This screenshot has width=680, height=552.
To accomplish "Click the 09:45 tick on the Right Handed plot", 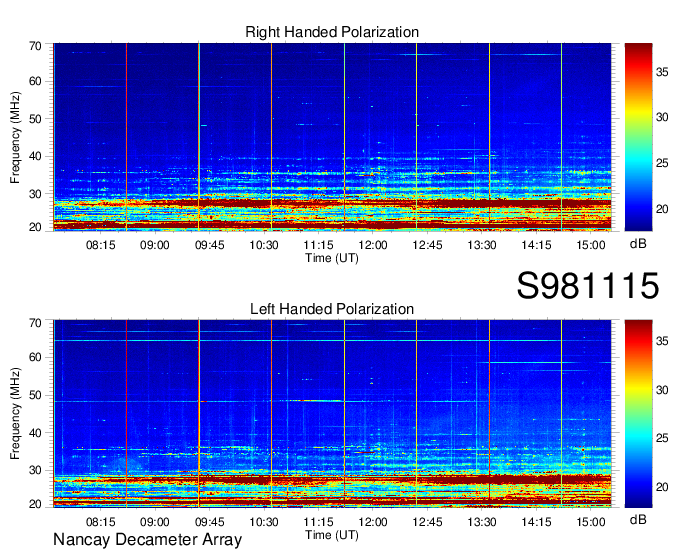I will click(x=209, y=245).
